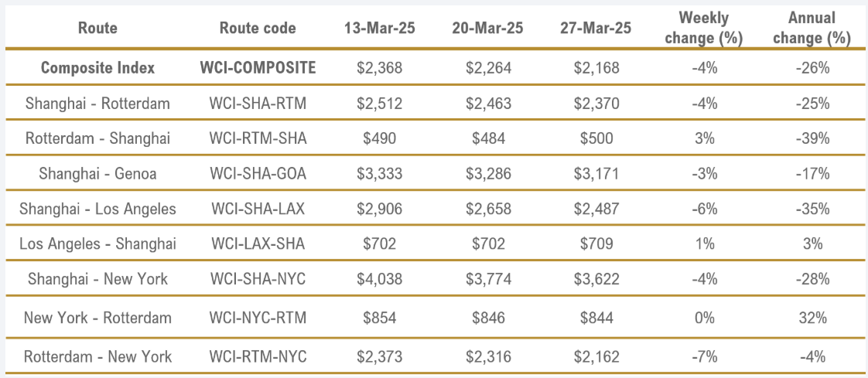
Task: Click the Composite Index row label
Action: pyautogui.click(x=97, y=68)
